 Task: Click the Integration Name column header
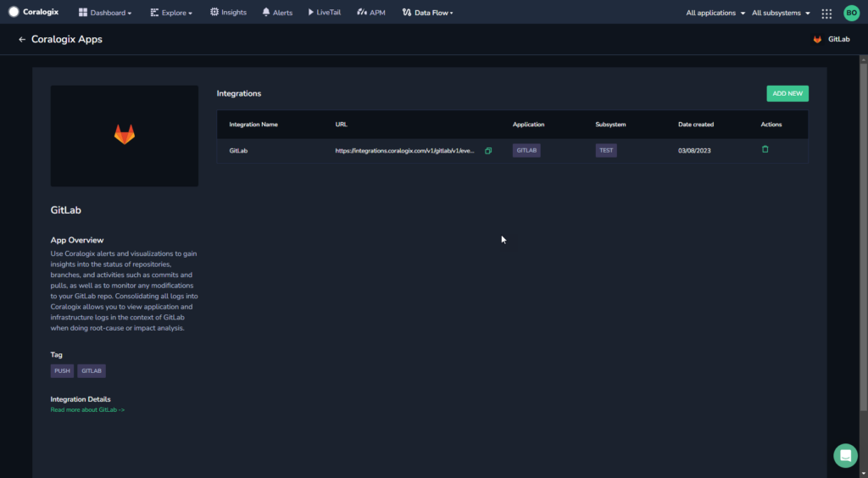[253, 125]
